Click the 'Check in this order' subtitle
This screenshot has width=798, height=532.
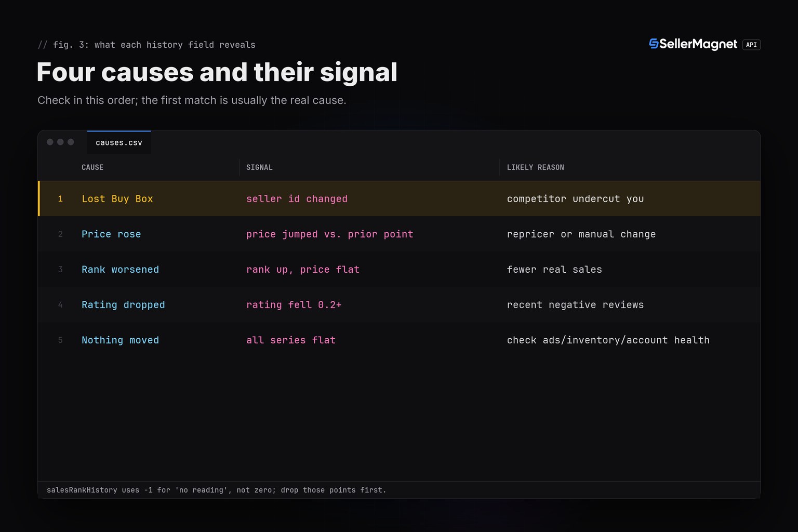(192, 100)
